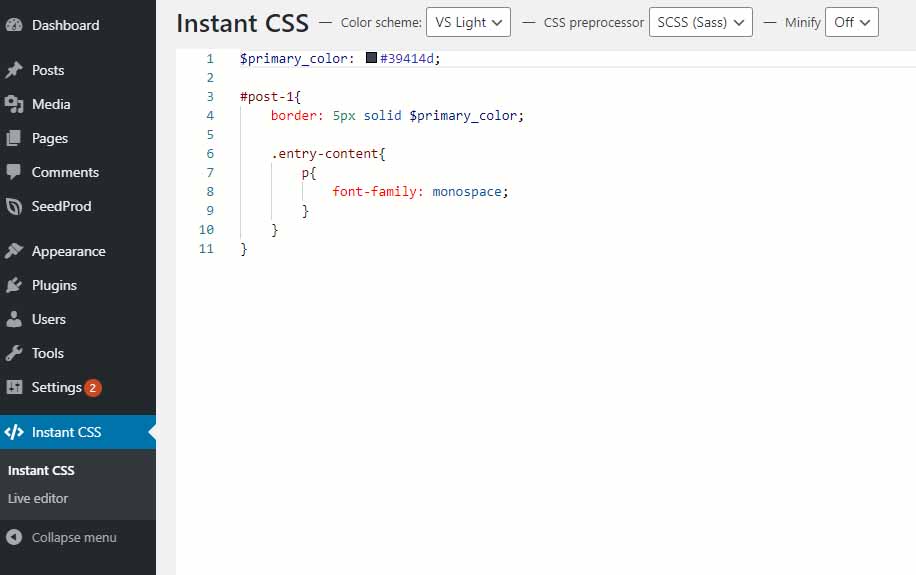Viewport: 916px width, 575px height.
Task: Open the Color scheme VS Light dropdown
Action: click(x=469, y=22)
